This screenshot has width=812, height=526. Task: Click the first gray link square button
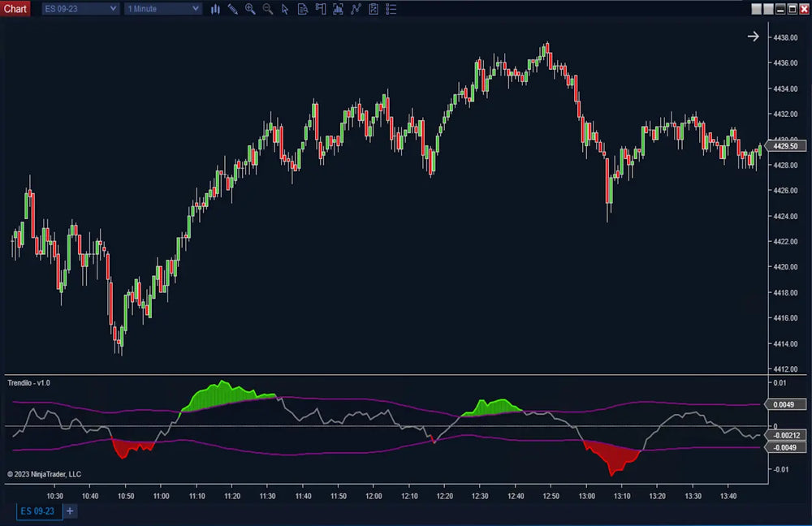(x=757, y=9)
